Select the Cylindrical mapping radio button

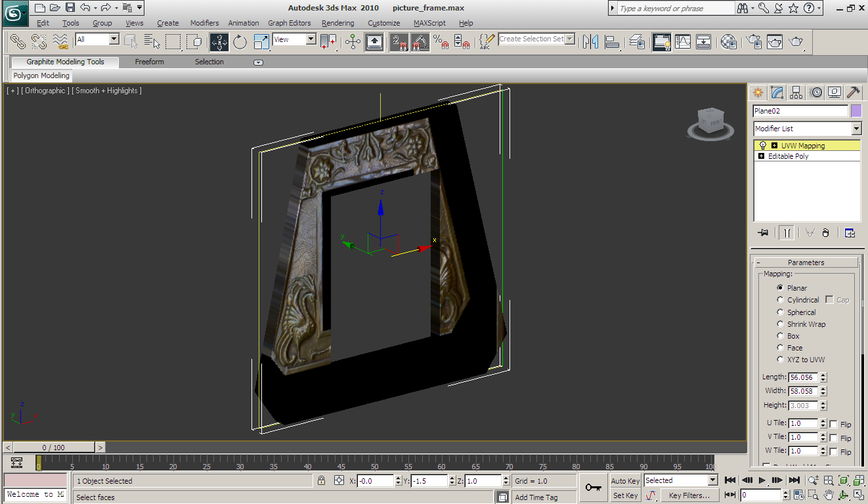coord(781,300)
